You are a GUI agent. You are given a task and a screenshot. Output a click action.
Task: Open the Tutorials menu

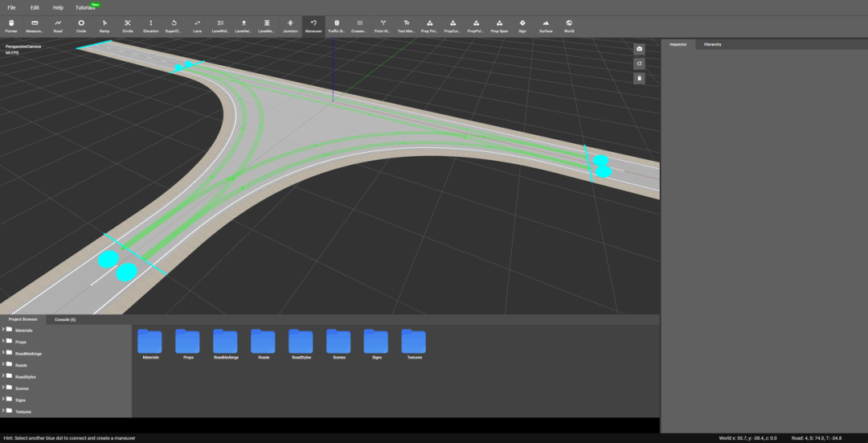point(85,7)
